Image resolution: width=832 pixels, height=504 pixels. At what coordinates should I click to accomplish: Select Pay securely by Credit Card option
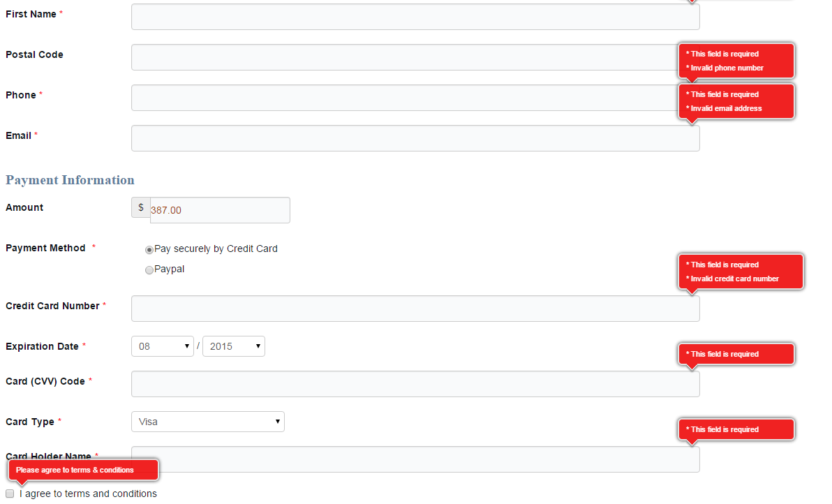tap(149, 250)
